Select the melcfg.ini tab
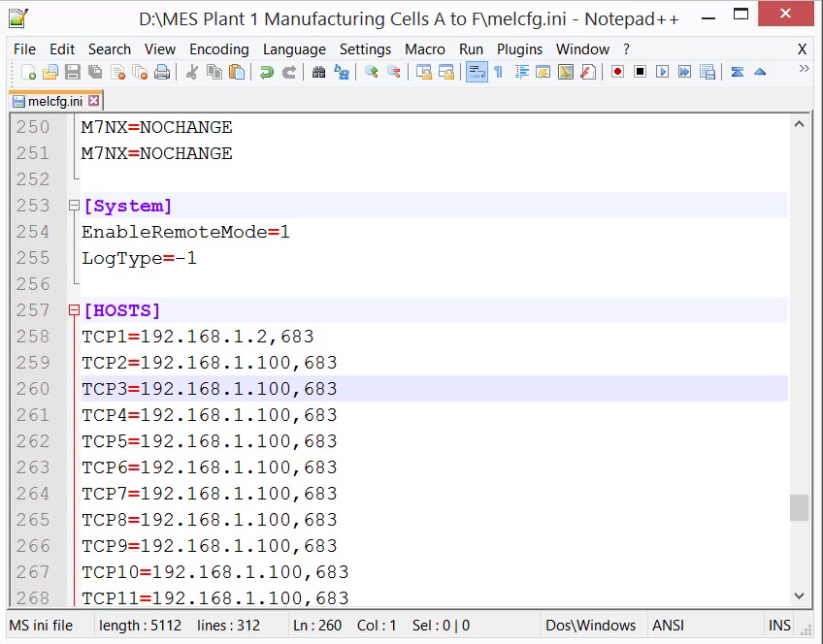The image size is (823, 644). pyautogui.click(x=55, y=101)
